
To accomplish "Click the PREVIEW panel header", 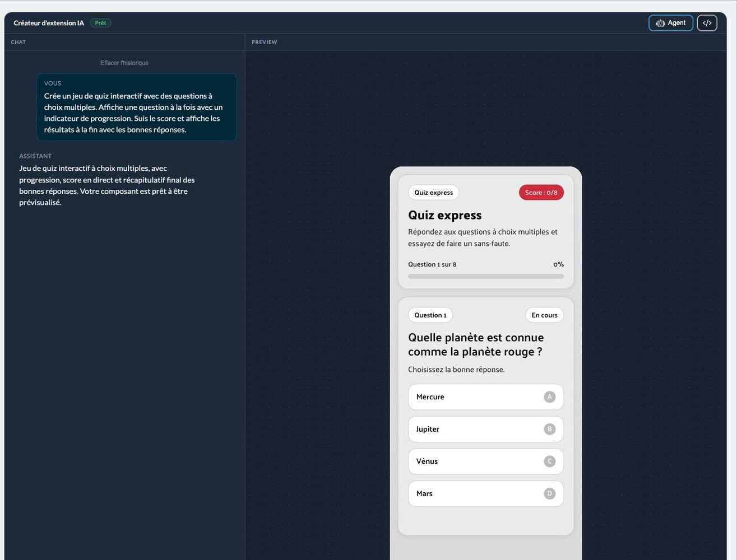I will (x=265, y=42).
